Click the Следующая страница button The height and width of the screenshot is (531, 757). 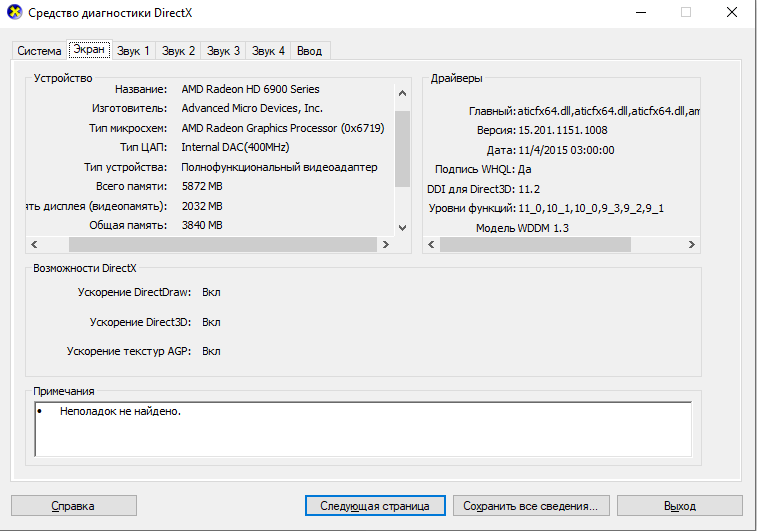pos(375,506)
